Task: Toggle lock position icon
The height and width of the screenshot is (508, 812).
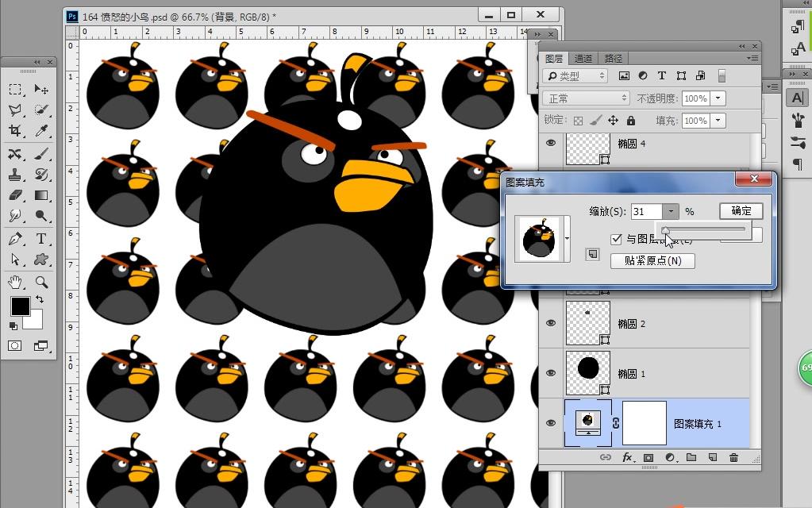Action: [613, 121]
